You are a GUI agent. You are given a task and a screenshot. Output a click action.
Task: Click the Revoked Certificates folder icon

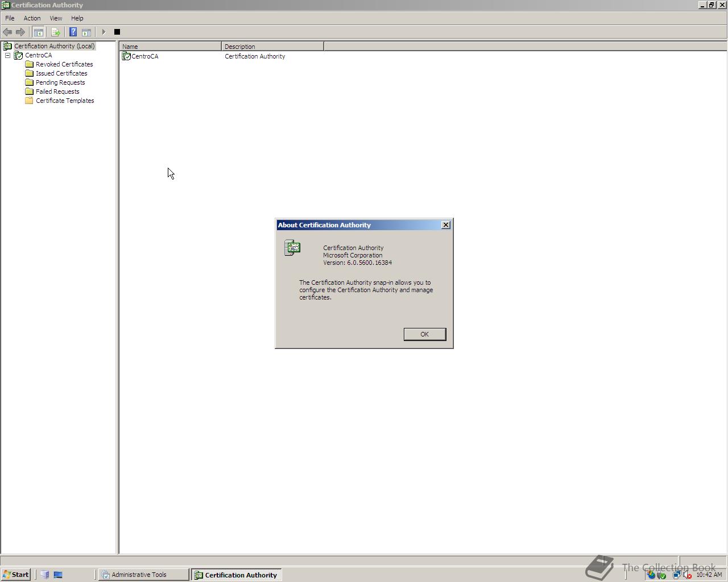[30, 64]
